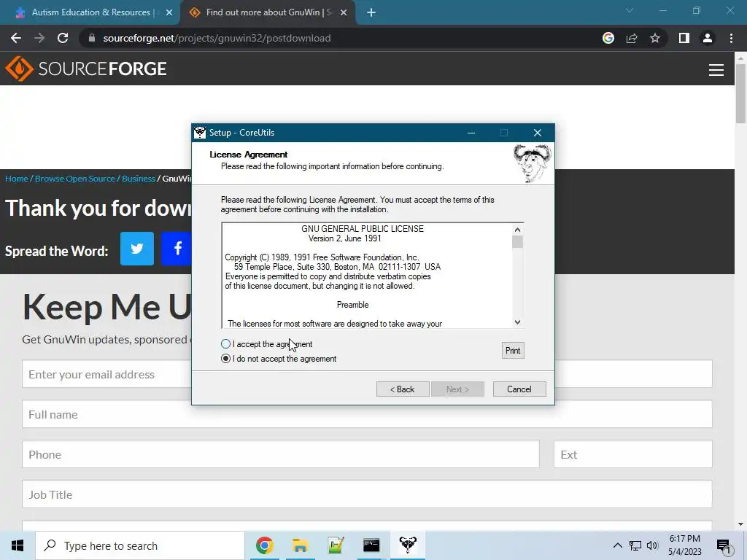This screenshot has height=560, width=747.
Task: Share on Facebook button
Action: click(x=177, y=249)
